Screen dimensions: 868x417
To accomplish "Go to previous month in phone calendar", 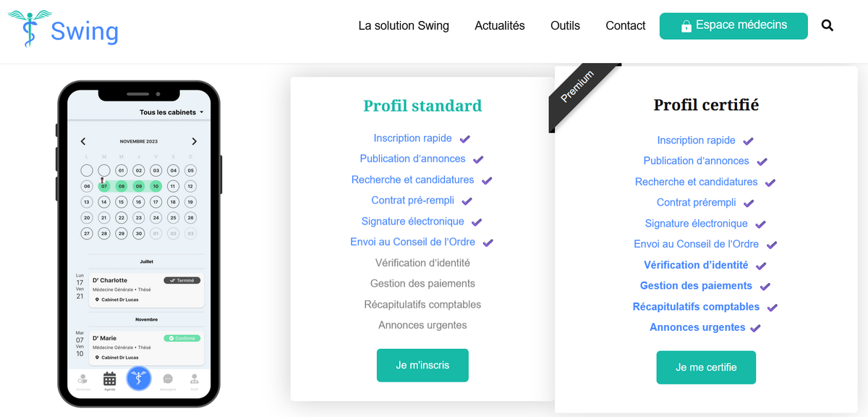I will point(83,141).
